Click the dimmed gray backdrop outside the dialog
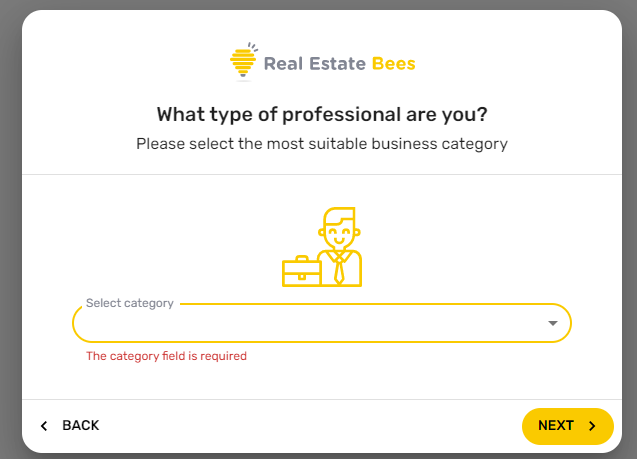This screenshot has width=637, height=459. (10, 230)
